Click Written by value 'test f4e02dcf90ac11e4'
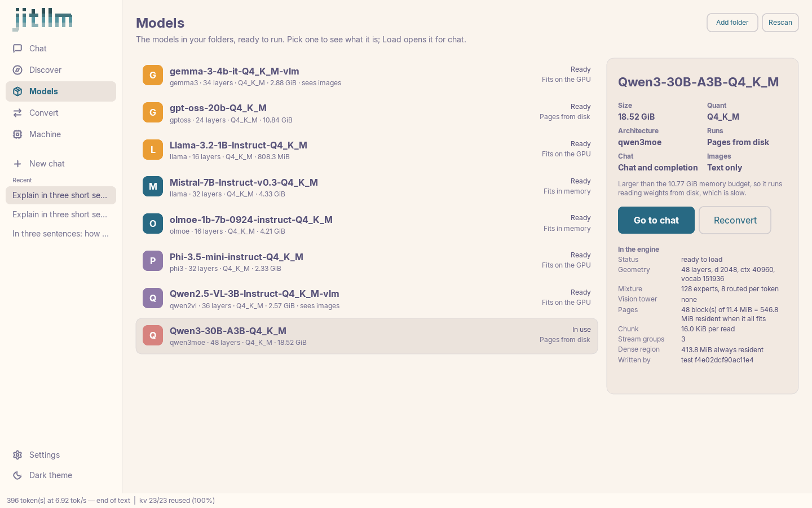Screen dimensions: 812x508 point(717,360)
